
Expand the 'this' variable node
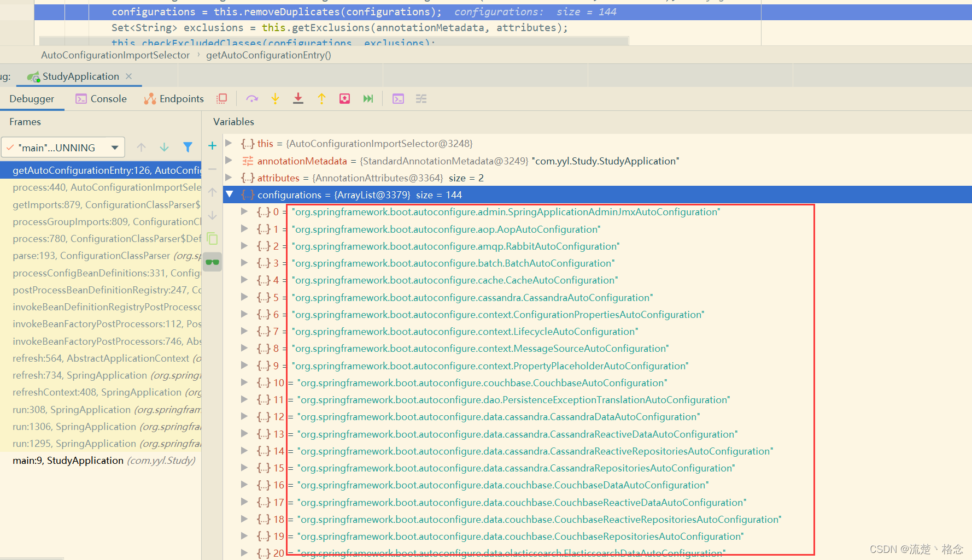[x=229, y=143]
